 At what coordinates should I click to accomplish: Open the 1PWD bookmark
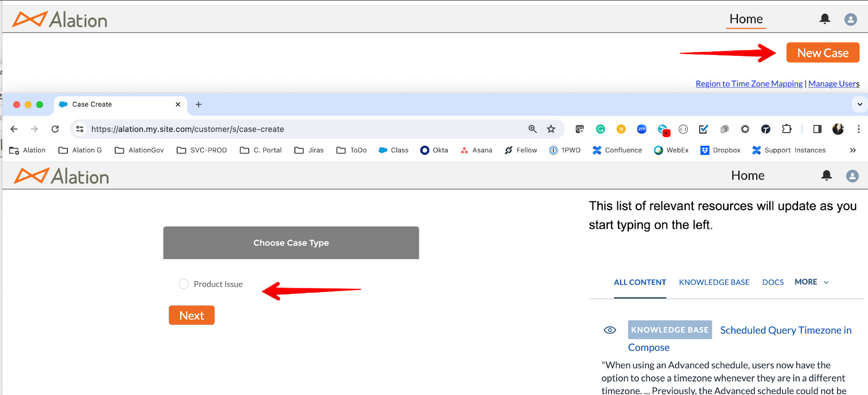[565, 150]
